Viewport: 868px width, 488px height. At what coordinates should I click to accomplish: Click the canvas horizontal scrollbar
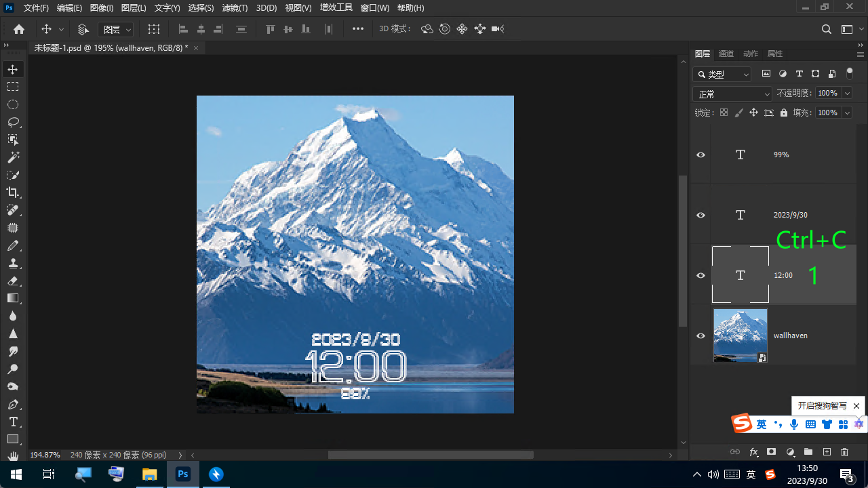(431, 455)
